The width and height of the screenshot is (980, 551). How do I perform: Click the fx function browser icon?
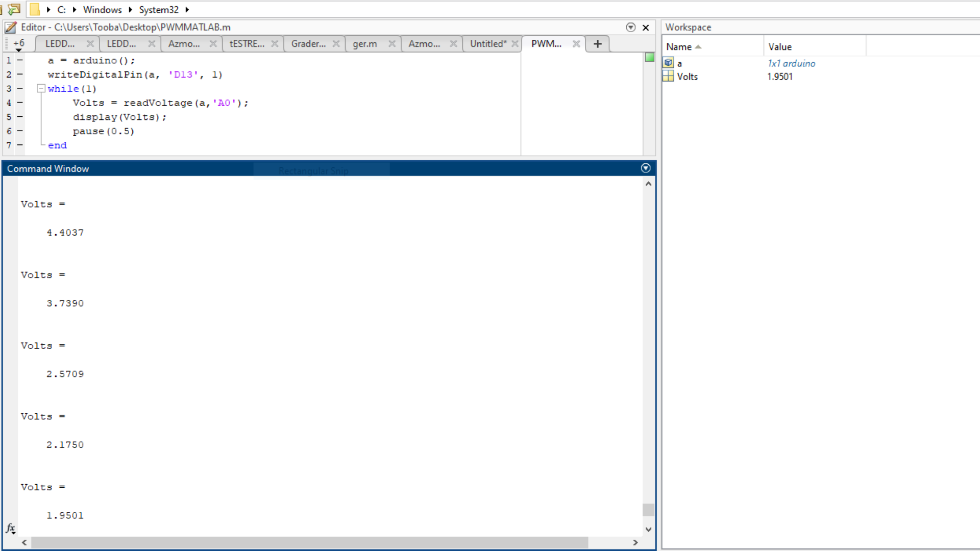tap(10, 528)
